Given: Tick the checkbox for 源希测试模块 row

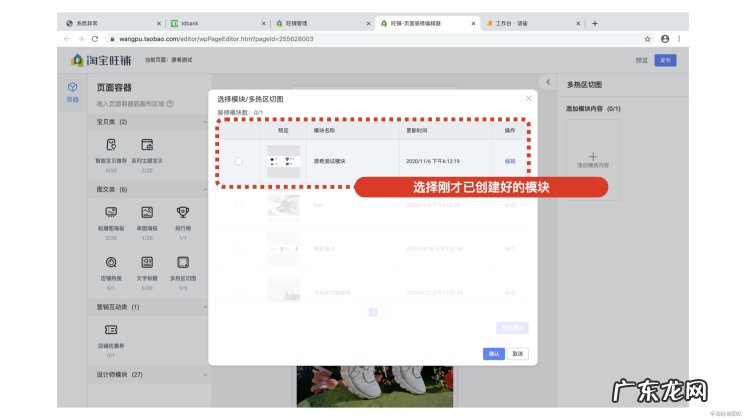Looking at the screenshot, I should pos(239,161).
